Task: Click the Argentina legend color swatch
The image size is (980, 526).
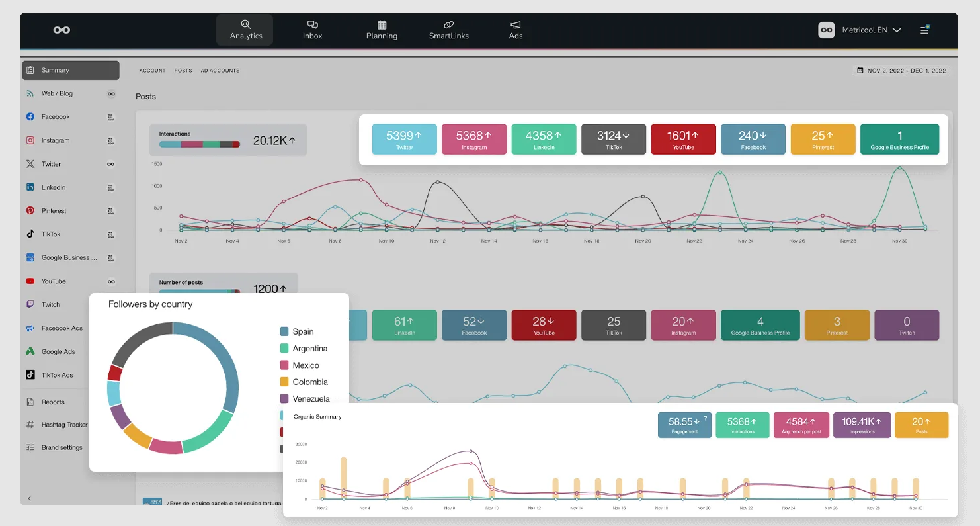Action: [284, 348]
